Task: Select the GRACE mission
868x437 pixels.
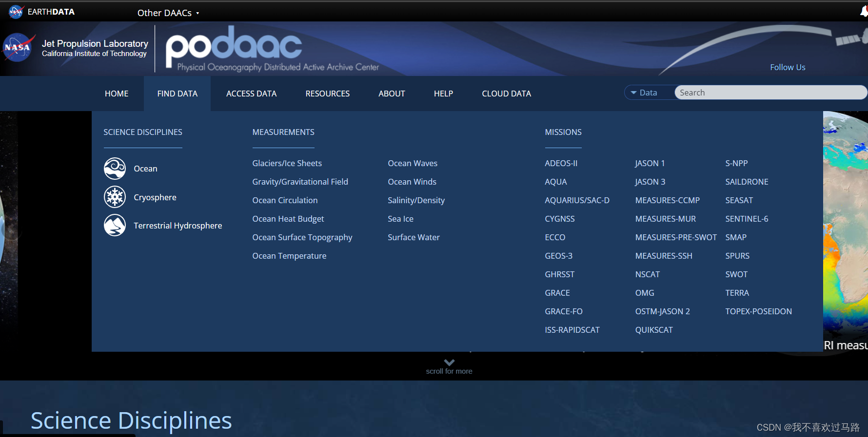Action: coord(557,293)
